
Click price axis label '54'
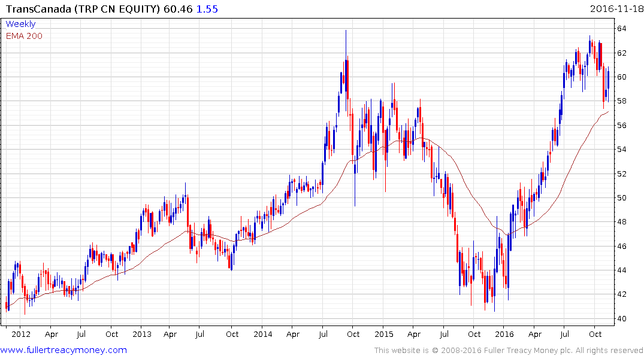(x=621, y=150)
